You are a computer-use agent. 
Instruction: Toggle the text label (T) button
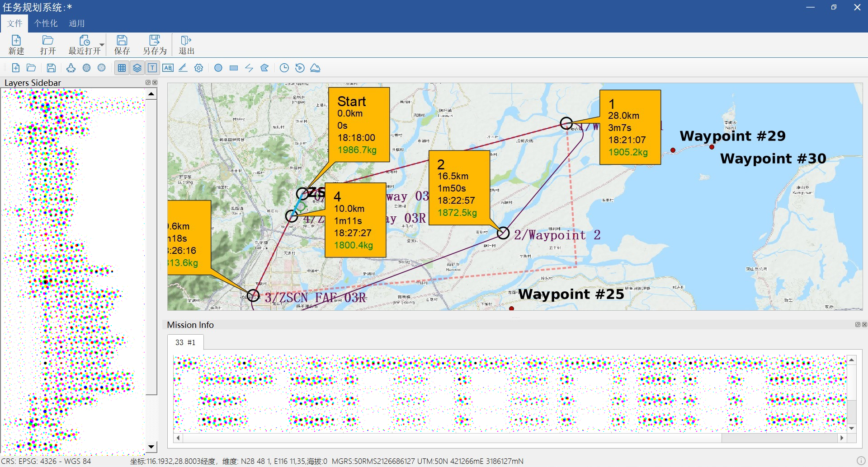click(x=152, y=68)
